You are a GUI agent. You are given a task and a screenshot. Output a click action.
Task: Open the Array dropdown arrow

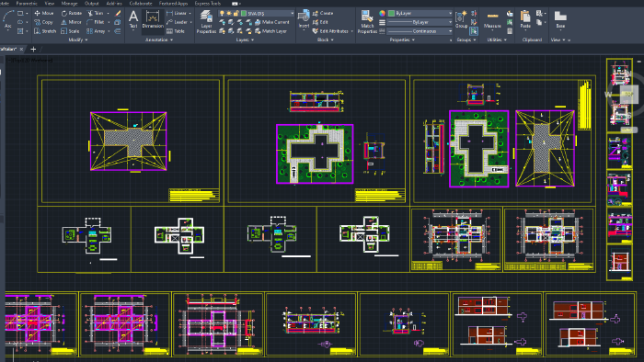point(109,31)
